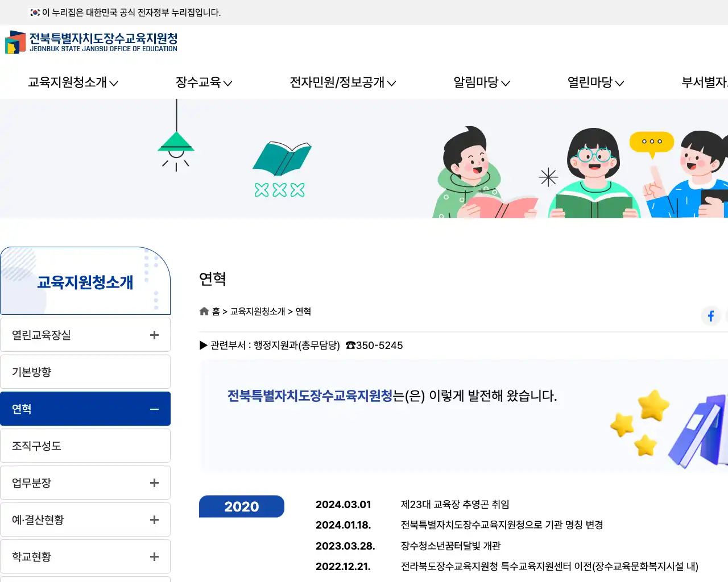Screen dimensions: 728x582
Task: Open the 알림마당 menu
Action: (x=479, y=82)
